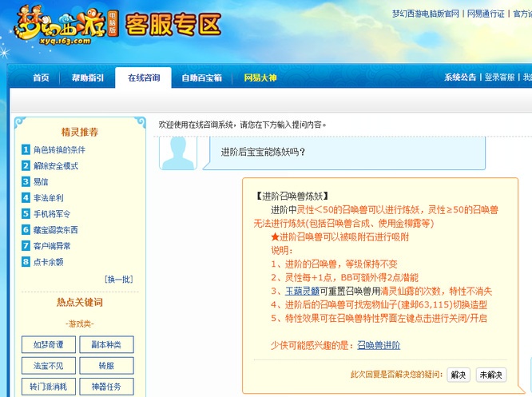Click the 转服 keyword button
The height and width of the screenshot is (397, 532).
(x=106, y=365)
